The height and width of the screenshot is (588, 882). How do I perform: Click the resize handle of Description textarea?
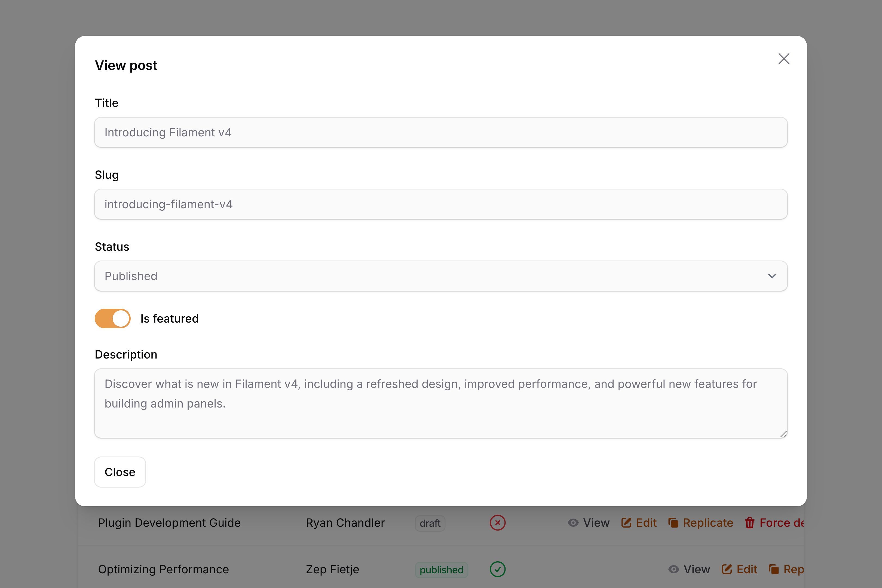783,434
